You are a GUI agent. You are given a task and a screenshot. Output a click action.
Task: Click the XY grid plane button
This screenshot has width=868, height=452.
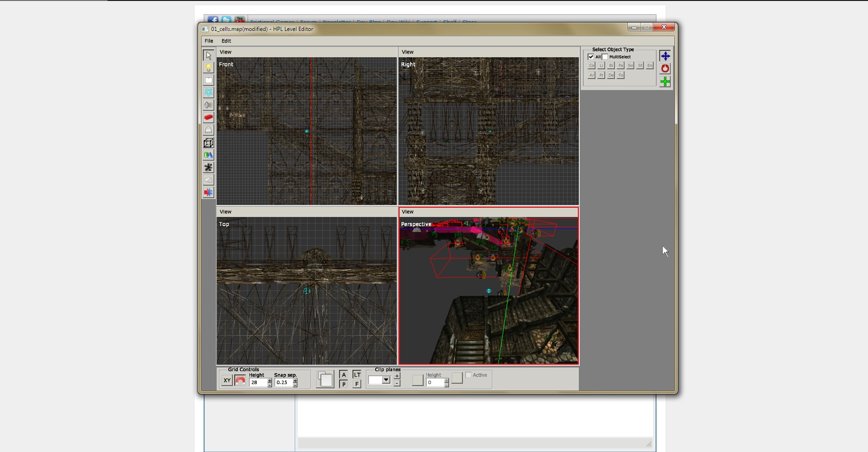[x=227, y=381]
